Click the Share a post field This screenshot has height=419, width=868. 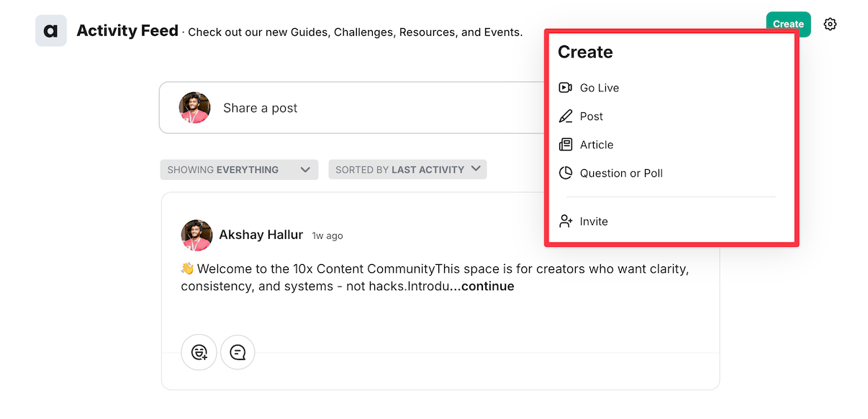point(345,108)
